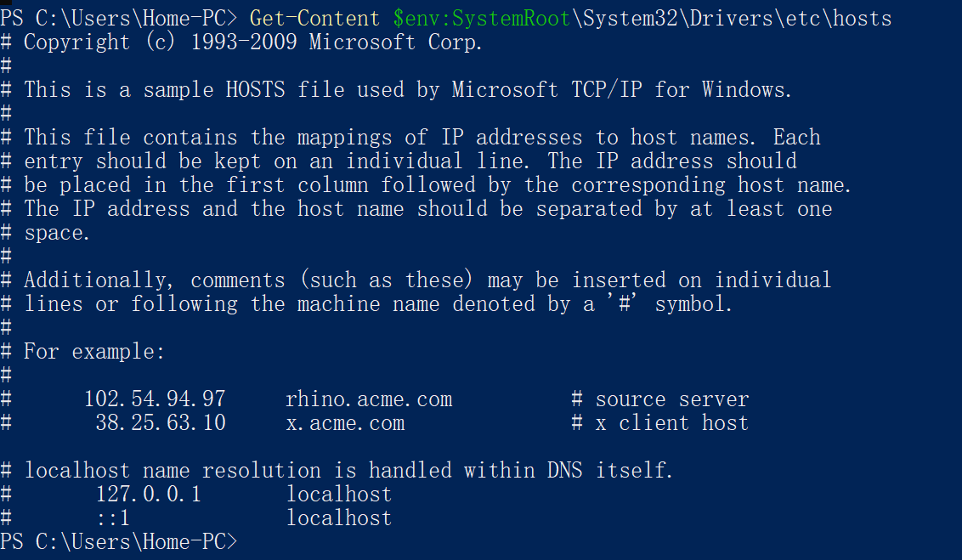Viewport: 962px width, 560px height.
Task: Click the IP address 102.54.94.97
Action: 155,399
